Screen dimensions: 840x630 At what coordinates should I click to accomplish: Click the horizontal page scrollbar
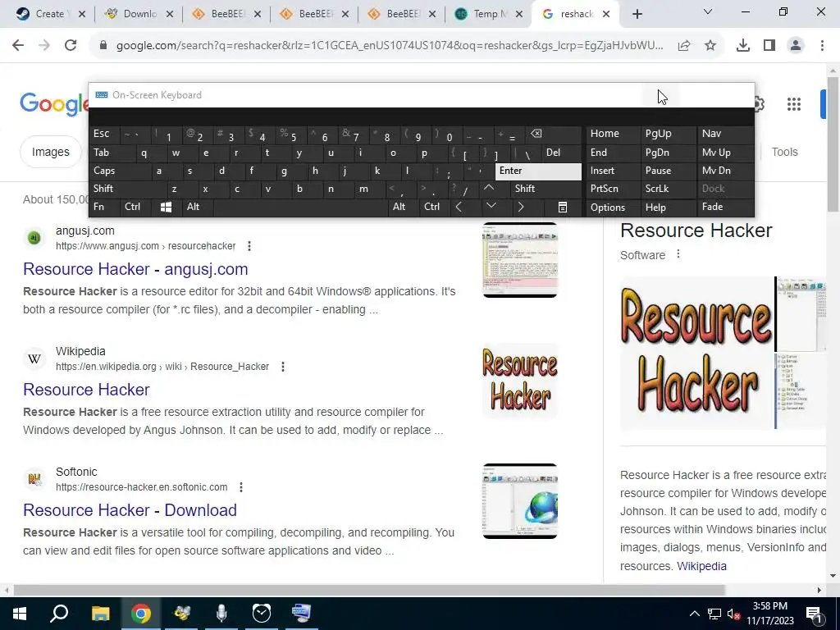(x=368, y=590)
